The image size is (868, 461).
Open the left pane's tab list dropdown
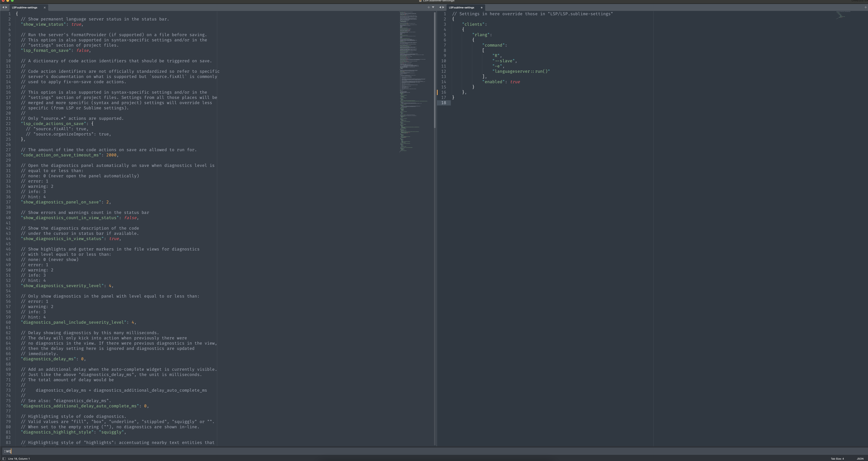pos(433,8)
